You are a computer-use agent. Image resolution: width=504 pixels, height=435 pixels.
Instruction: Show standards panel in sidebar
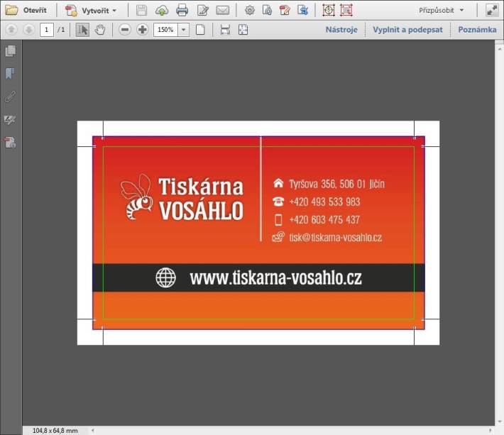point(10,143)
